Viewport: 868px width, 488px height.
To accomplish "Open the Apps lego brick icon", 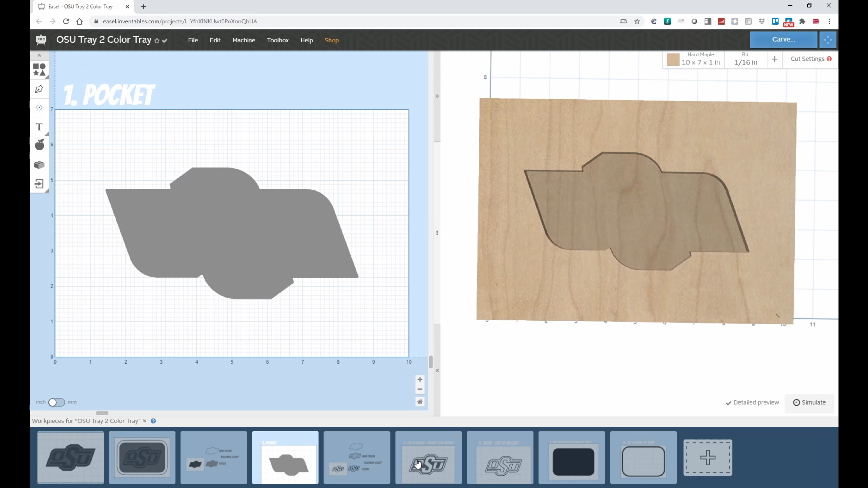I will [x=39, y=165].
